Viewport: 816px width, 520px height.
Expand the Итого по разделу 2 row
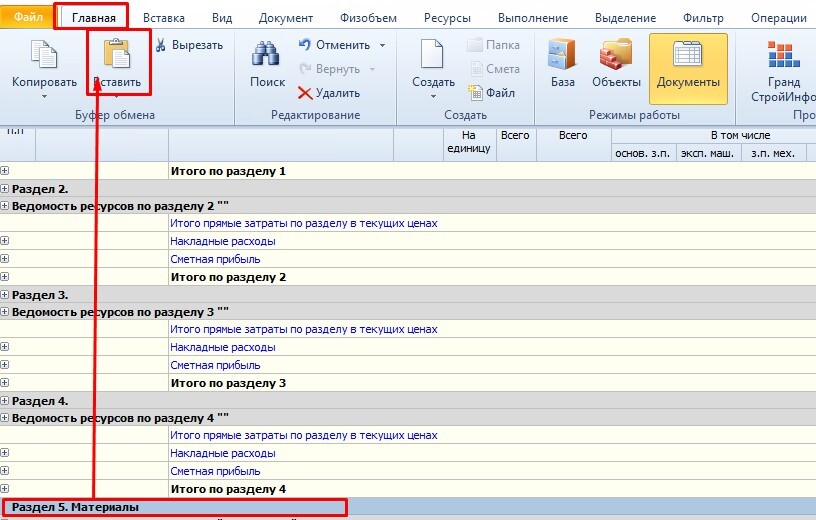coord(5,276)
